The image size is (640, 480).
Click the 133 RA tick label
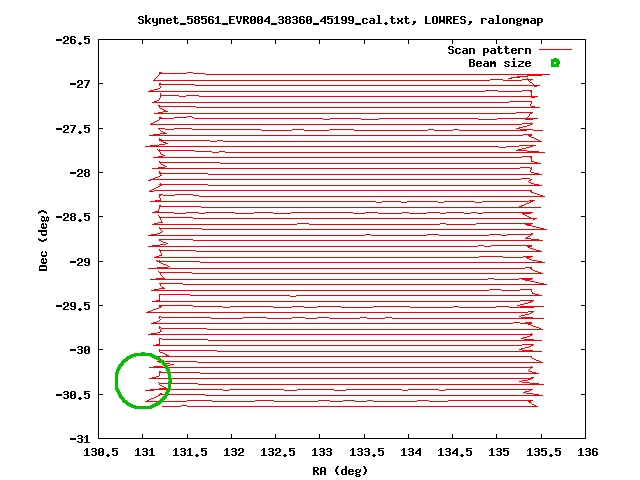(322, 452)
